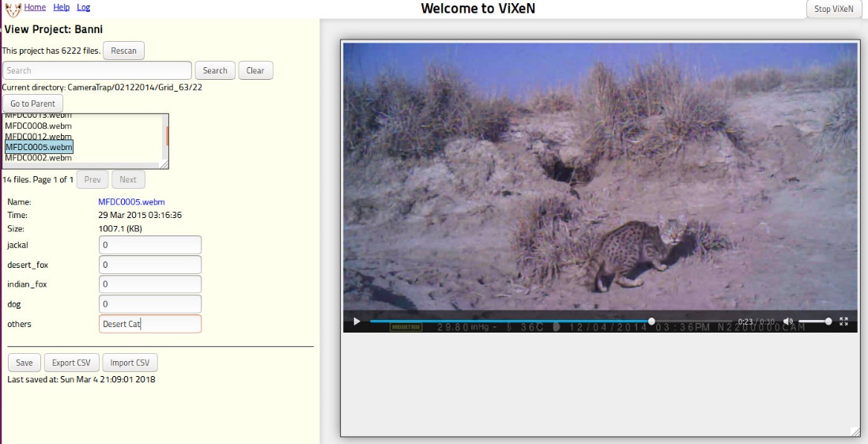Edit the dog count field
Viewport: 868px width, 444px height.
click(x=150, y=304)
